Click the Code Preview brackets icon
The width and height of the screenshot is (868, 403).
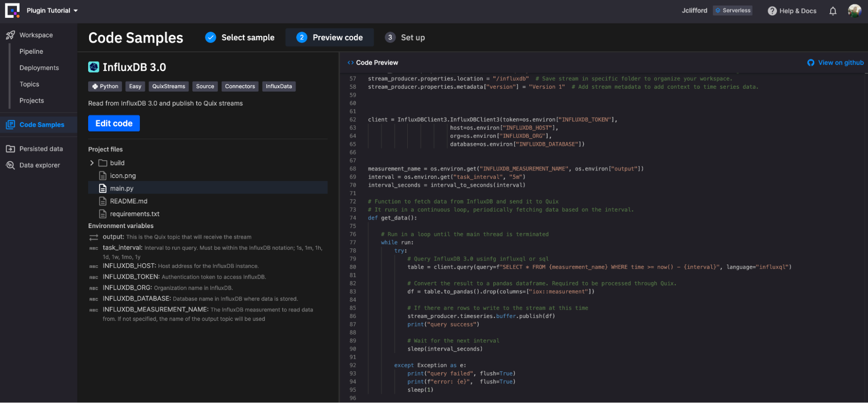[x=350, y=63]
